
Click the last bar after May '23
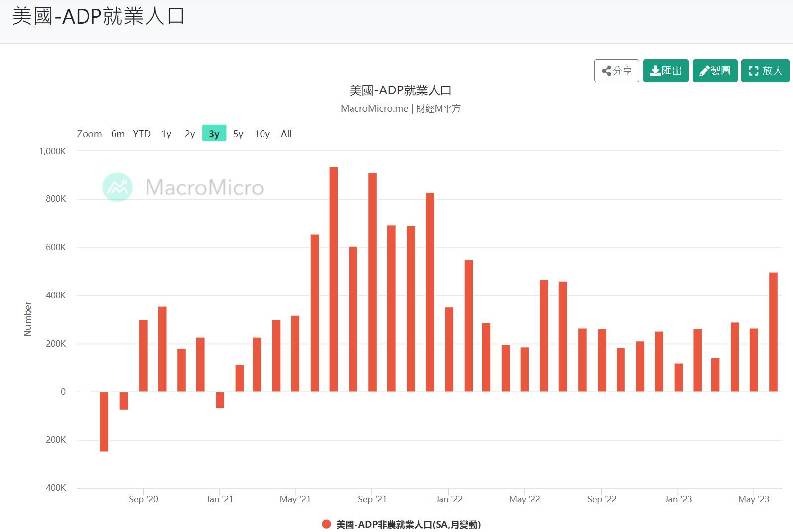tap(773, 332)
